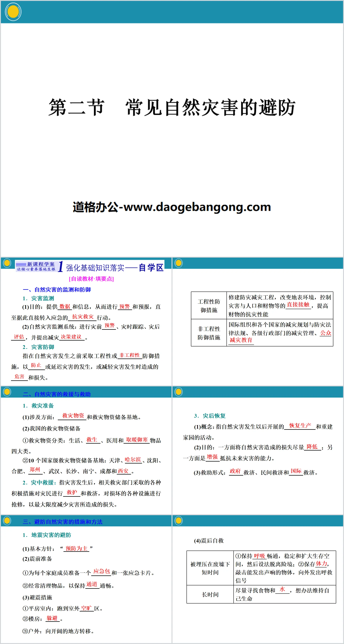This screenshot has width=344, height=644.
Task: Click the red answer 降低
Action: pos(312,447)
